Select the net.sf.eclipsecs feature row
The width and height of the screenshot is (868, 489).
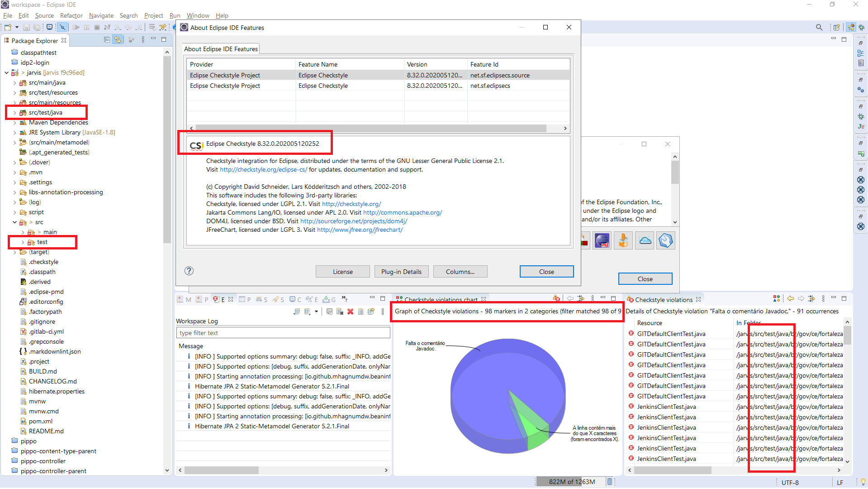tap(378, 86)
